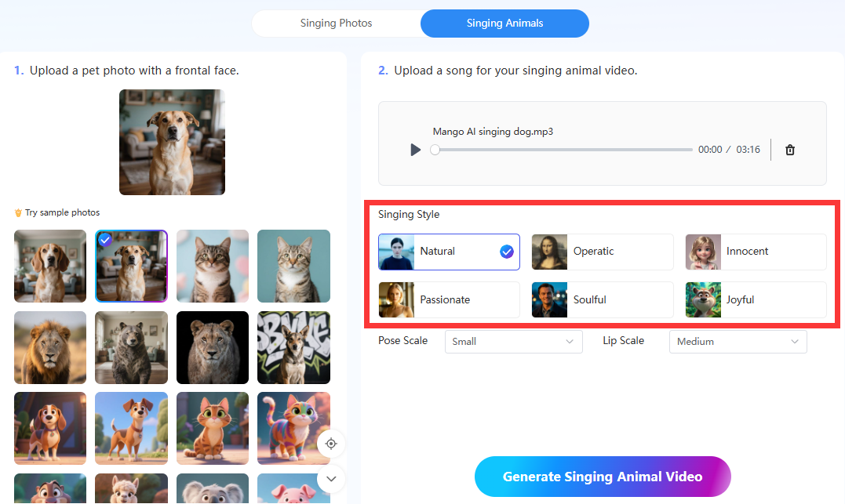Open the Singing Animals tab
This screenshot has width=845, height=504.
click(504, 24)
